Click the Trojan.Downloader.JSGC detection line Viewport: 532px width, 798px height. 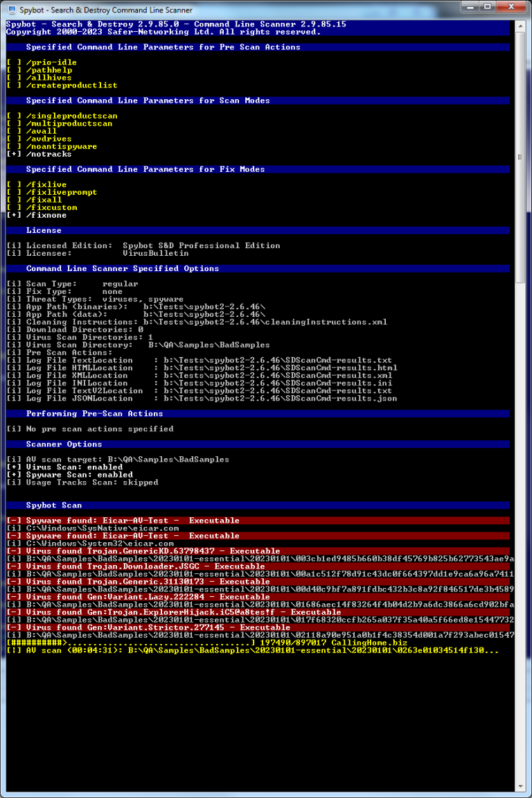coord(258,566)
